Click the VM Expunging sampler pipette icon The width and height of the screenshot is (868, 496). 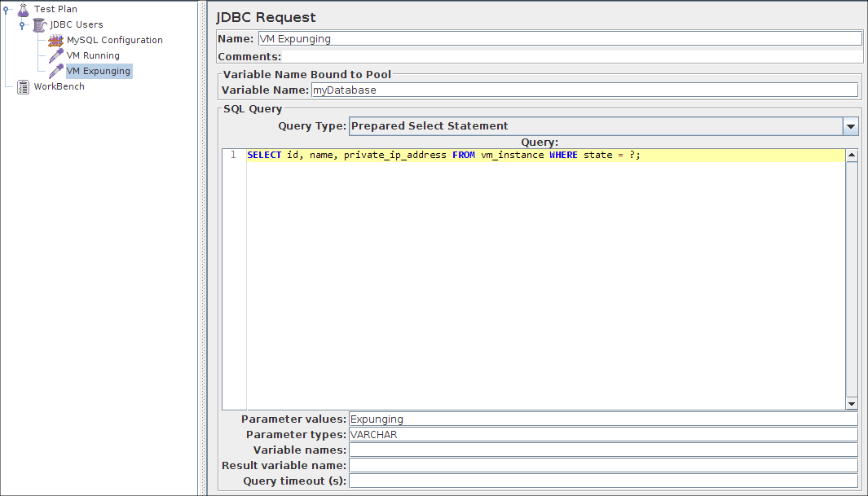tap(55, 71)
